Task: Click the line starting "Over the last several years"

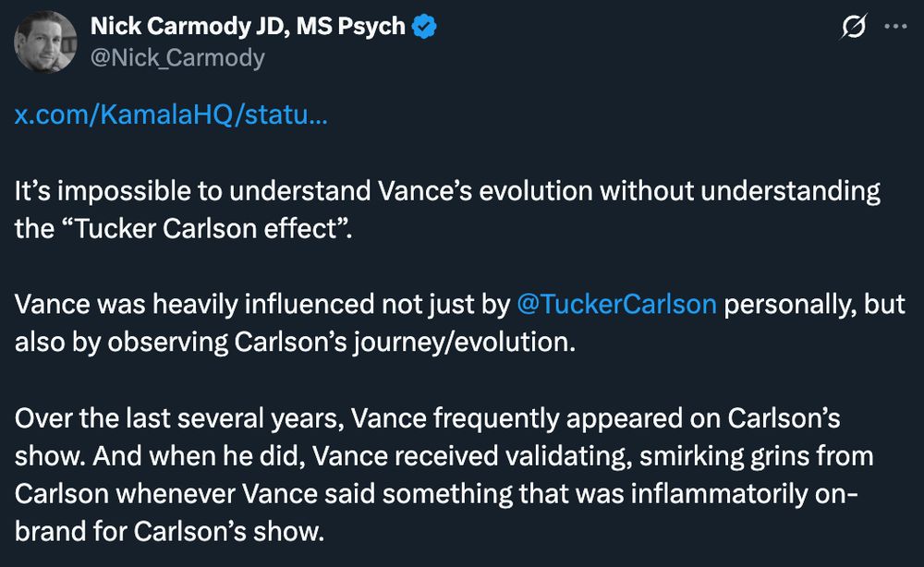Action: click(x=427, y=418)
